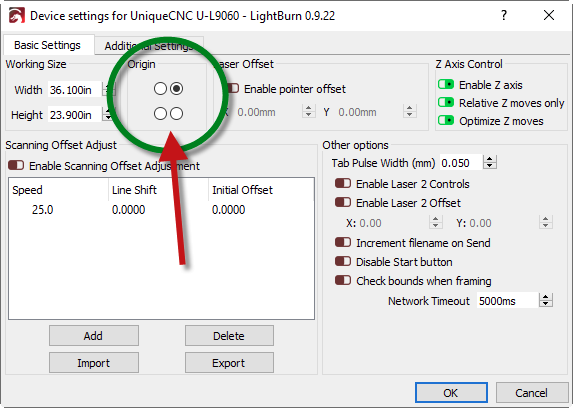Click the Height field showing 23.900in
Viewport: 573px width, 408px height.
(75, 115)
